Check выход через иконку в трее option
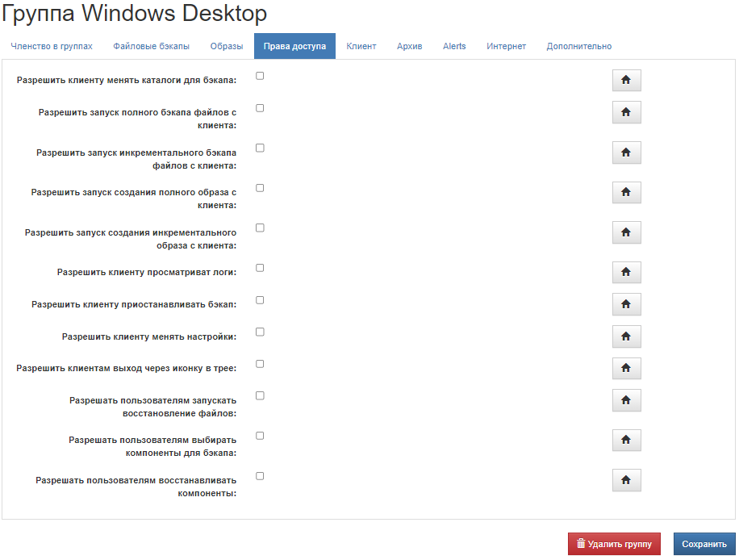The height and width of the screenshot is (560, 739). click(x=260, y=364)
